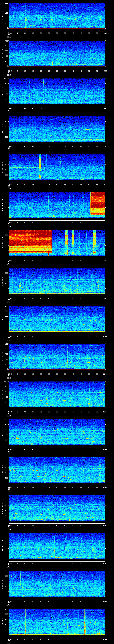The height and width of the screenshot is (644, 114).
Task: Click the '19:10:00' start time label
Action: pos(9,374)
